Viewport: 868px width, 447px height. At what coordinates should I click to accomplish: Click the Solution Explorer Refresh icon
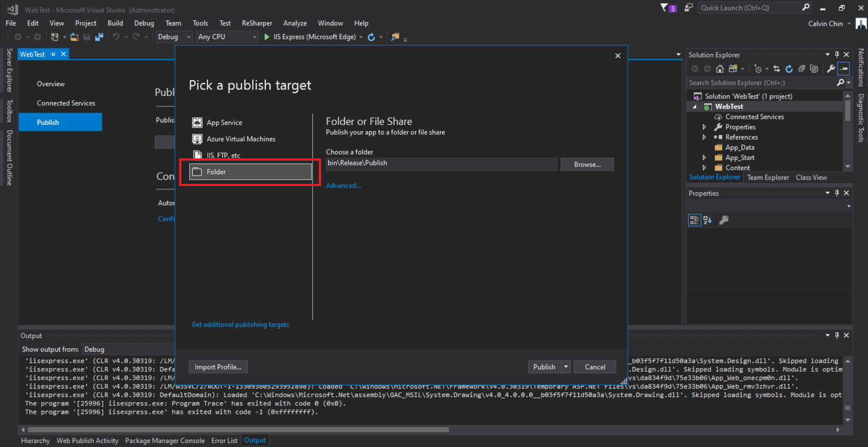789,69
